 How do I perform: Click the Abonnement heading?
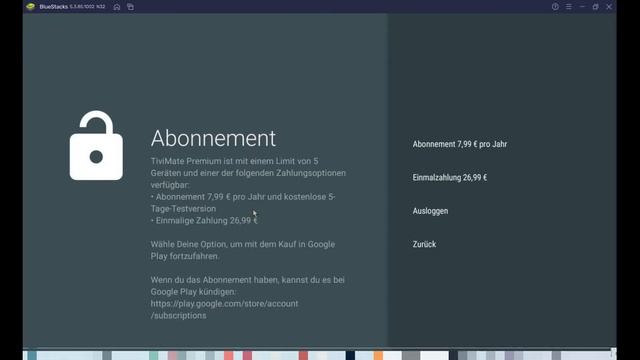tap(213, 138)
